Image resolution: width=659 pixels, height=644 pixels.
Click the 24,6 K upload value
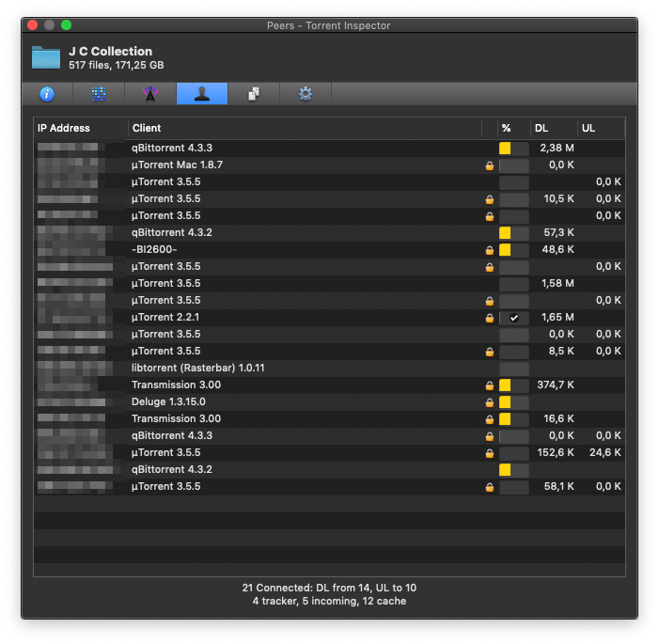604,453
